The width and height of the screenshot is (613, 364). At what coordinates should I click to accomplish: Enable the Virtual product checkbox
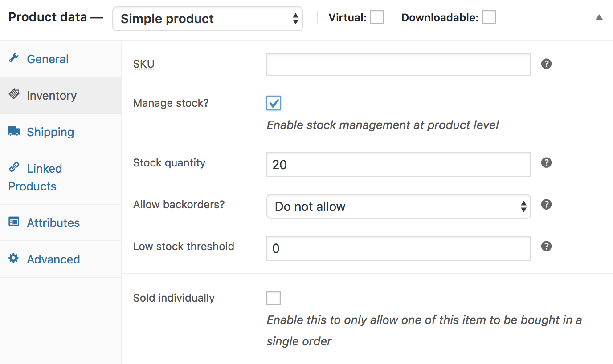tap(377, 17)
